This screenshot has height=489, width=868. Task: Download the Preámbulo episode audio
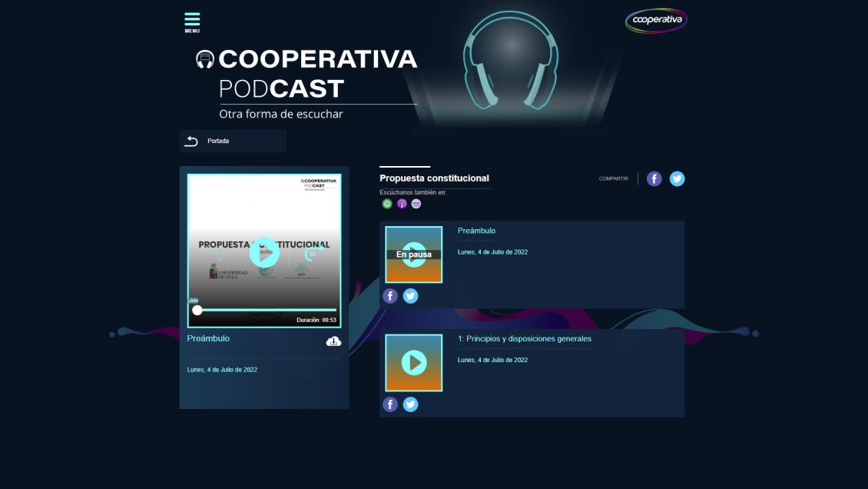point(333,340)
